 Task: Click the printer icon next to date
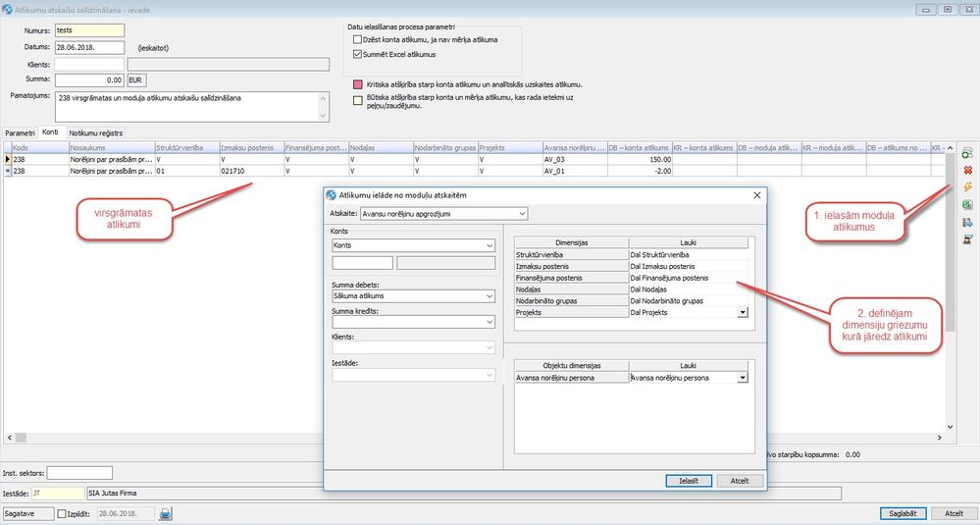pyautogui.click(x=166, y=513)
